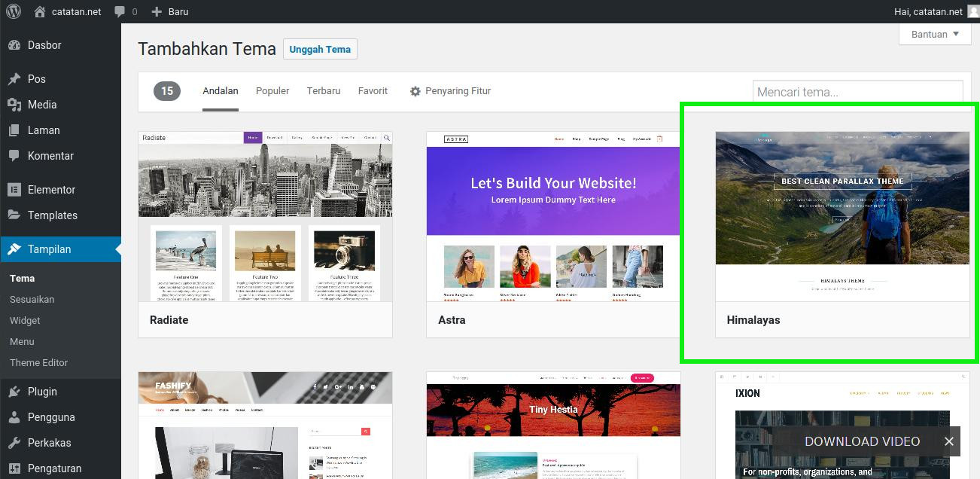Click the Pengguna user icon
Viewport: 980px width, 479px height.
(x=14, y=417)
